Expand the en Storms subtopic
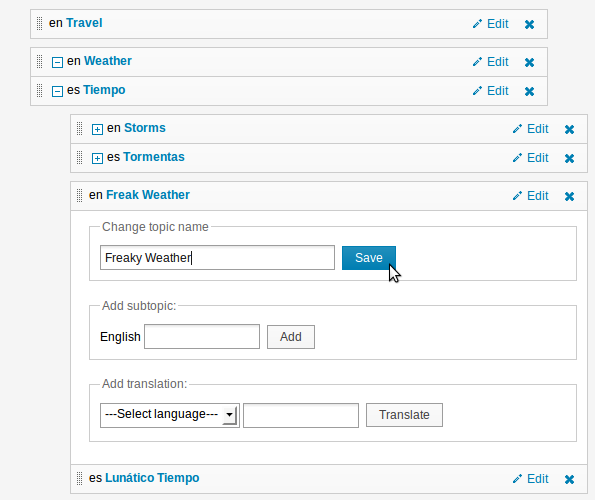595x500 pixels. click(97, 129)
